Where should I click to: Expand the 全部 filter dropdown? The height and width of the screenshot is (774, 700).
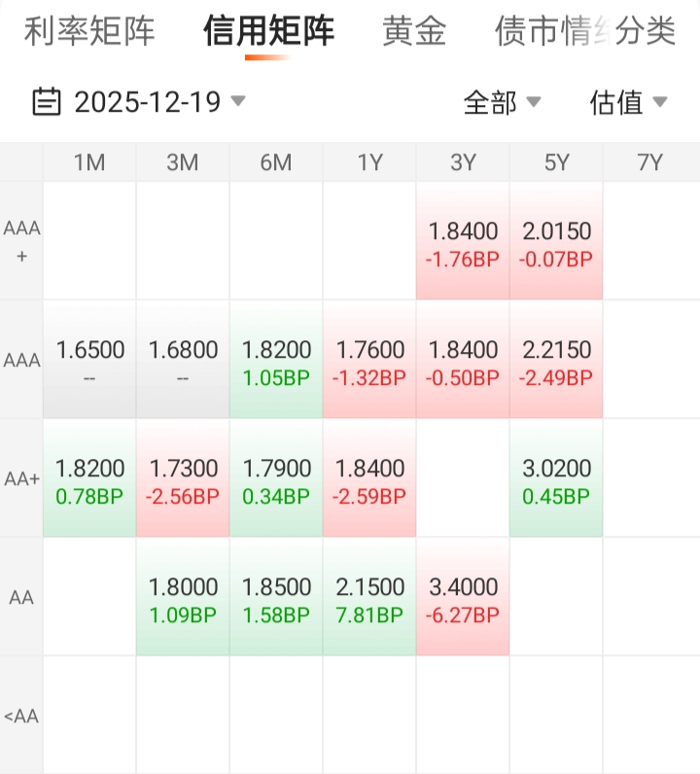pos(502,101)
